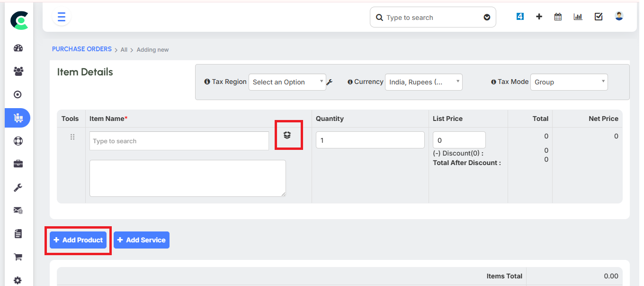Image resolution: width=644 pixels, height=286 pixels.
Task: Click the profile avatar in the top bar
Action: 618,16
